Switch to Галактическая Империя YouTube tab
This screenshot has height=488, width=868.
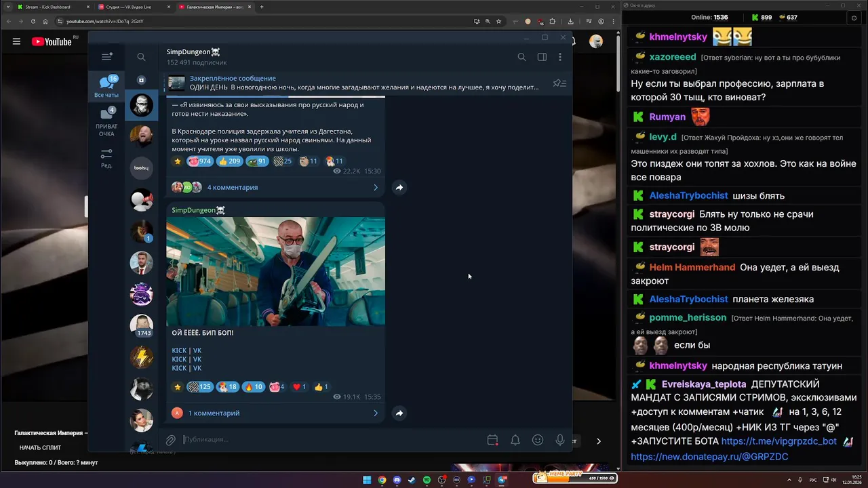point(214,7)
